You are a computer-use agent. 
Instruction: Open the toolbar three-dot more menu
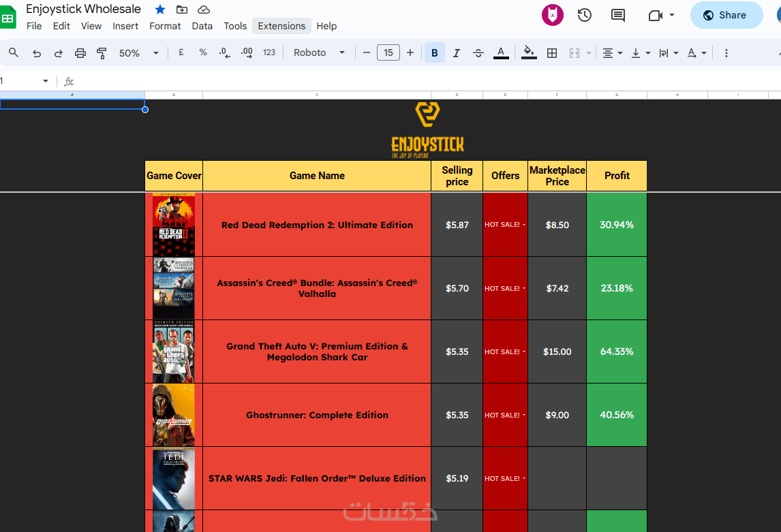tap(726, 52)
